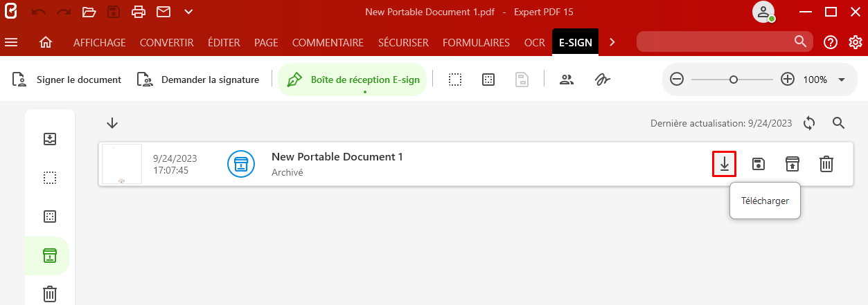
Task: Select the dotted grid sidebar icon
Action: point(50,216)
